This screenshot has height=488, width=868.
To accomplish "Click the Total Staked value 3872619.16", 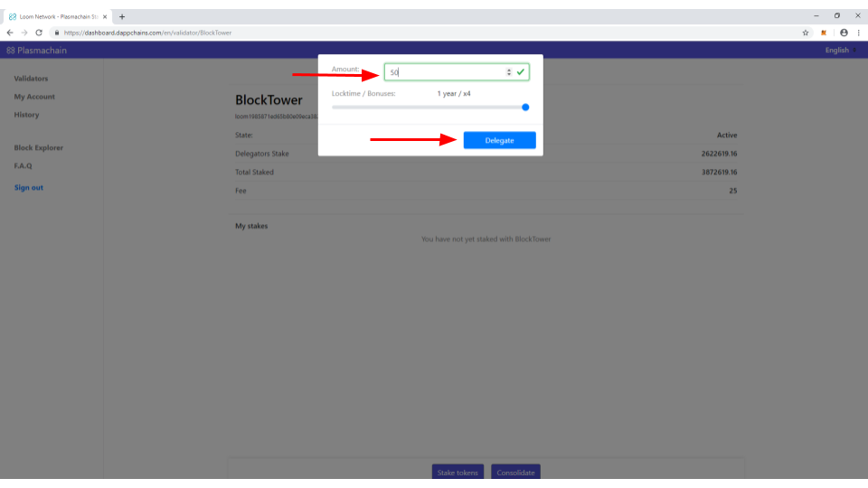I will pyautogui.click(x=719, y=172).
